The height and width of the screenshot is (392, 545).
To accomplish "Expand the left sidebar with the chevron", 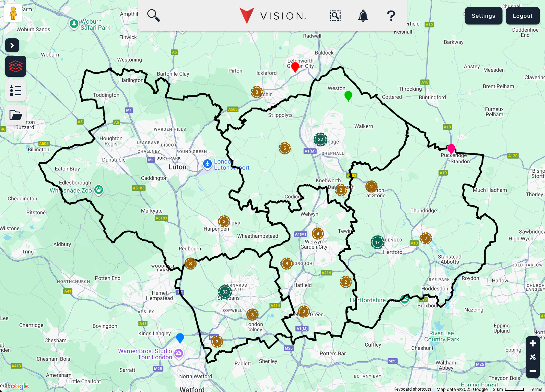I will tap(12, 45).
